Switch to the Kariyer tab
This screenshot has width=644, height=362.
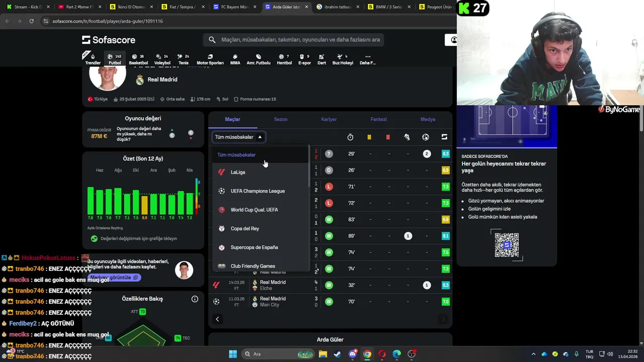[329, 120]
